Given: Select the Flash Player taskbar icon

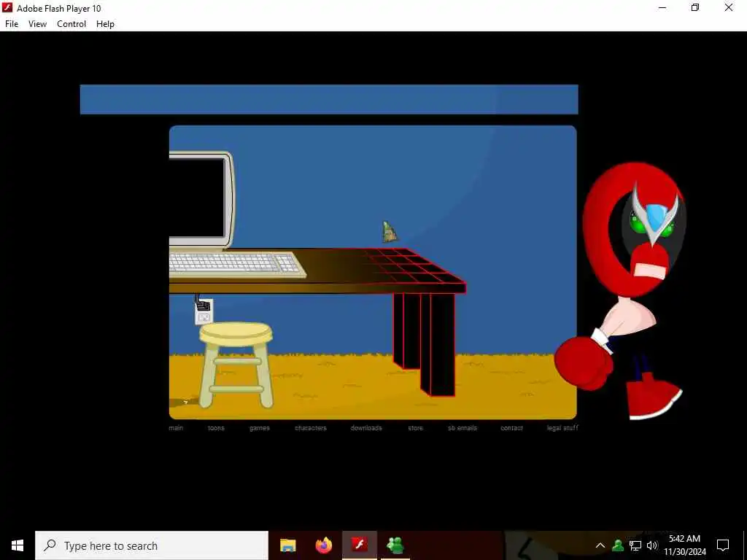Looking at the screenshot, I should (x=360, y=545).
